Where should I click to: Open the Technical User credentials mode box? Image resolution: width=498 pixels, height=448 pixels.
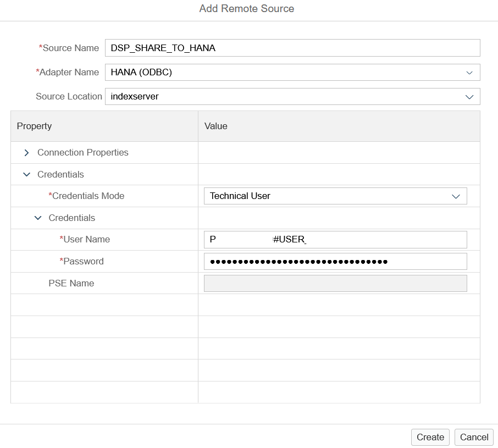[335, 196]
